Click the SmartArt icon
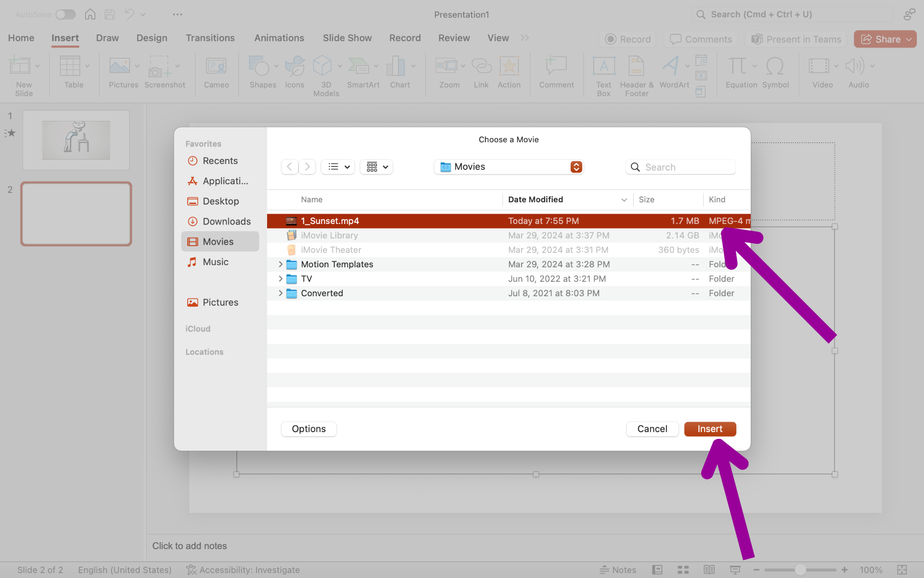Image resolution: width=924 pixels, height=578 pixels. coord(359,66)
